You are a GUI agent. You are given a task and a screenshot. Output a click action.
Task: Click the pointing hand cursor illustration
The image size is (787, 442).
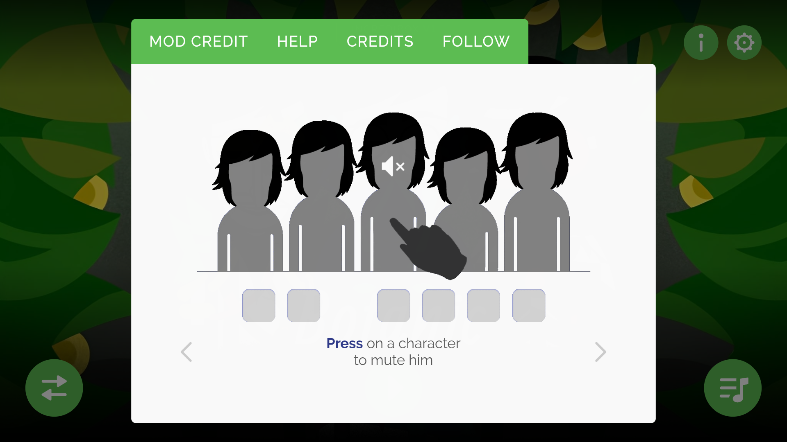[428, 248]
